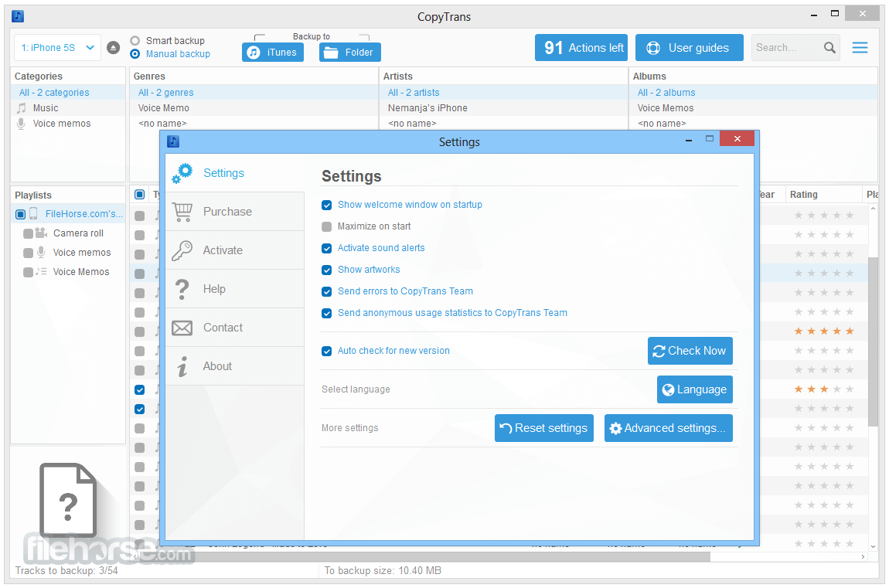Select Manual backup radio button

pos(135,54)
